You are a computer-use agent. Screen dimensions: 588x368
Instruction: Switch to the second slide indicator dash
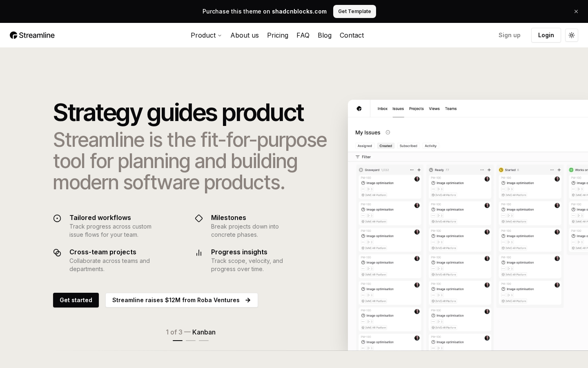[191, 340]
